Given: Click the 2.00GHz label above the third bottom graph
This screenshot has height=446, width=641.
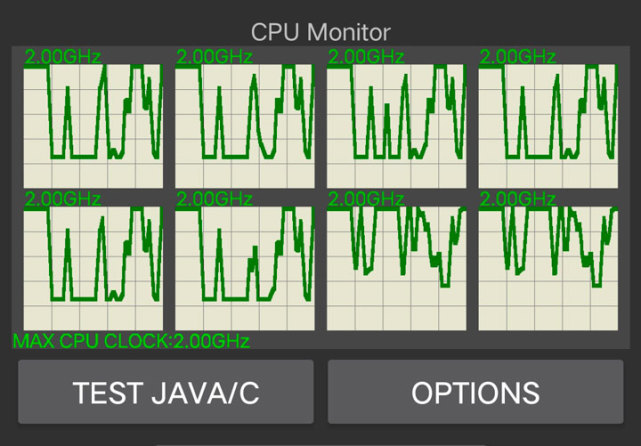Looking at the screenshot, I should (367, 198).
